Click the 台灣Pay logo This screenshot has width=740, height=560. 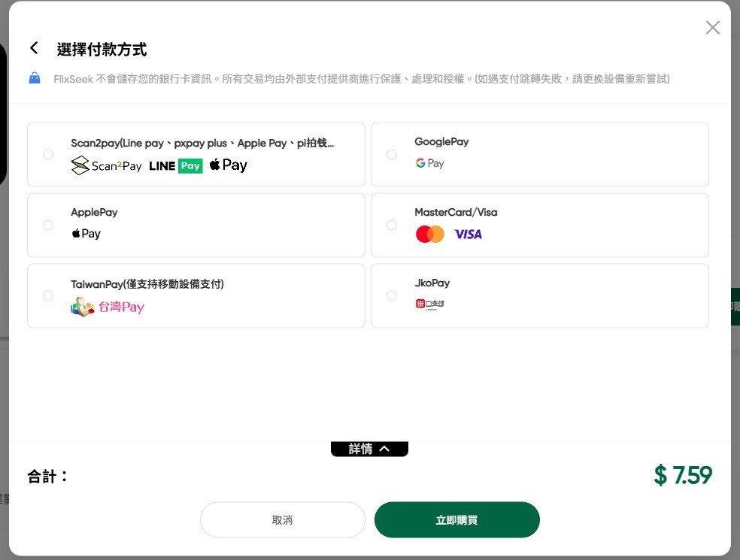(108, 307)
